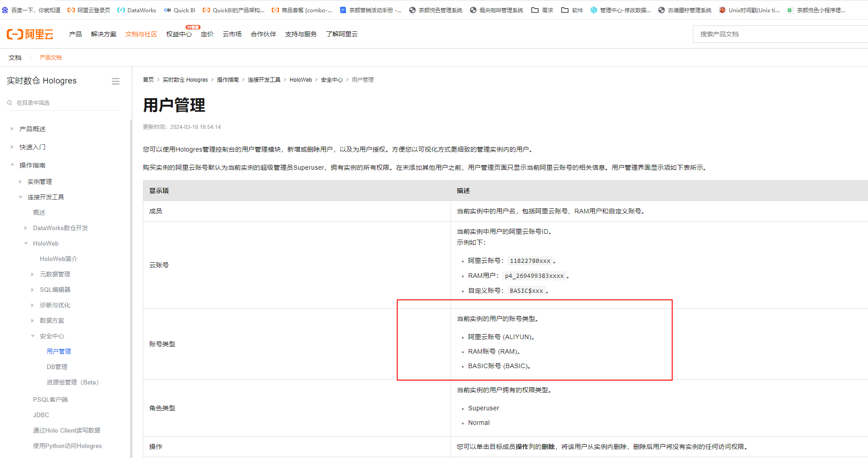Viewport: 868px width, 458px height.
Task: Open the Quick BI bookmark
Action: coord(180,10)
